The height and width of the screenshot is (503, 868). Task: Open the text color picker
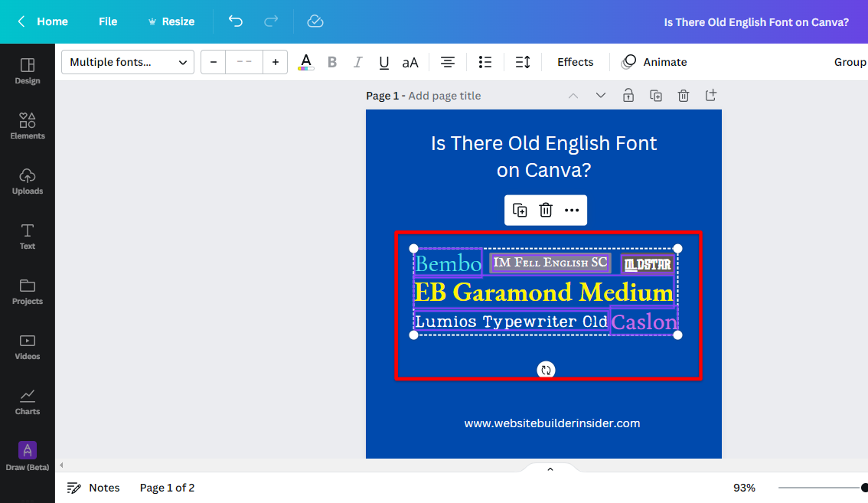click(306, 62)
